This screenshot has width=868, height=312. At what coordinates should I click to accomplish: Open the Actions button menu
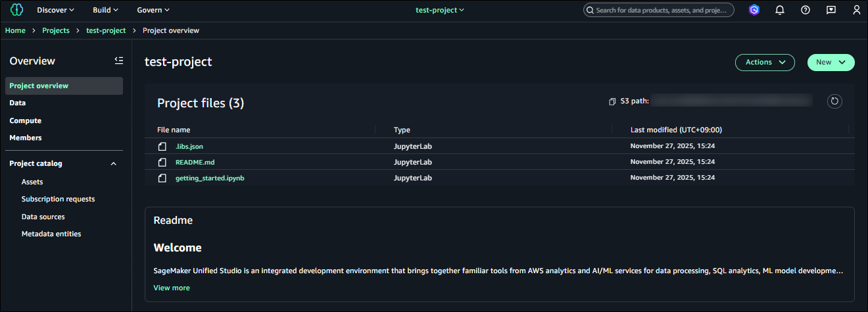click(765, 62)
